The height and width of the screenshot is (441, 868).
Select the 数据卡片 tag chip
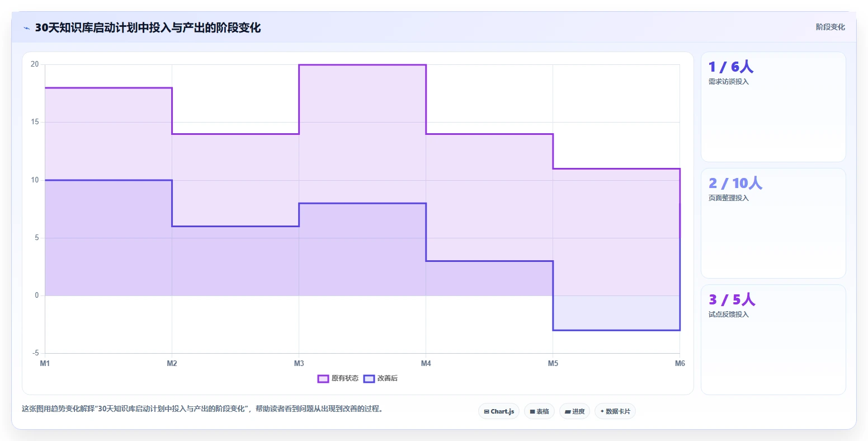[x=615, y=411]
